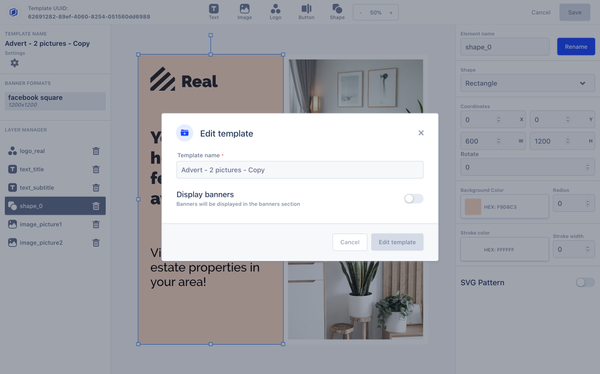Click the width field showing 600
This screenshot has width=600, height=374.
point(493,141)
